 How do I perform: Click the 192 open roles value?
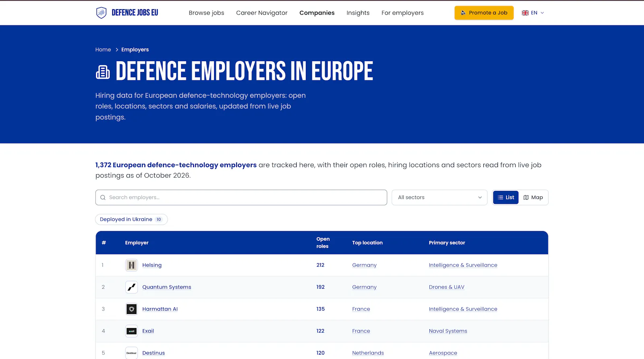320,287
